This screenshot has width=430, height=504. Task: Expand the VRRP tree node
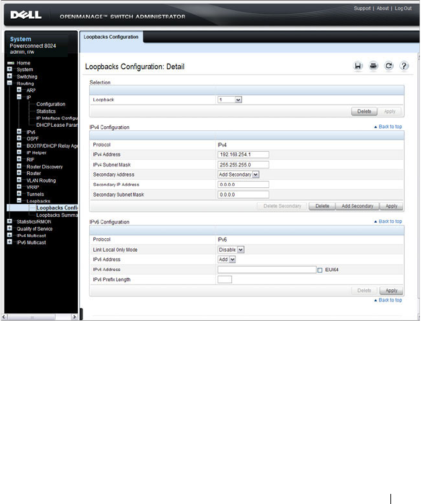[x=19, y=187]
